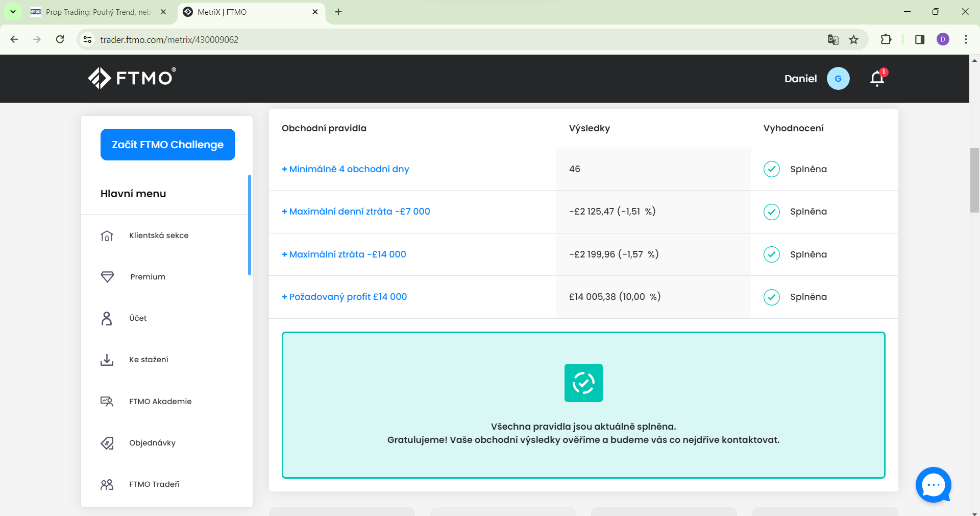Expand Maximální ztráta -£14 000 rule
This screenshot has height=516, width=980.
(344, 254)
